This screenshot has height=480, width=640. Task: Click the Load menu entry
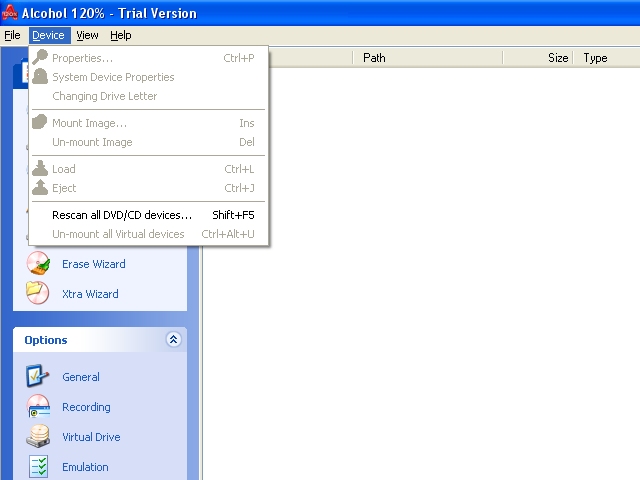point(149,169)
